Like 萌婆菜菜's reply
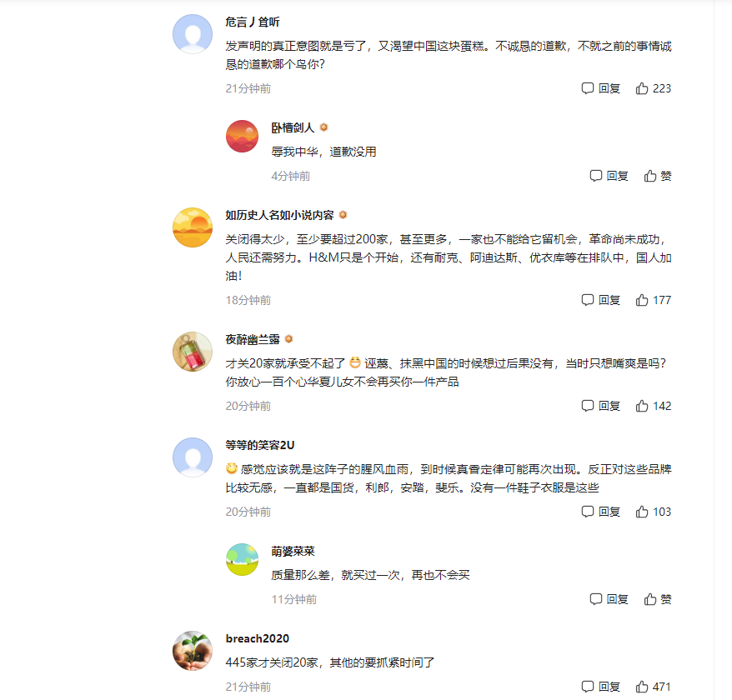 (657, 599)
